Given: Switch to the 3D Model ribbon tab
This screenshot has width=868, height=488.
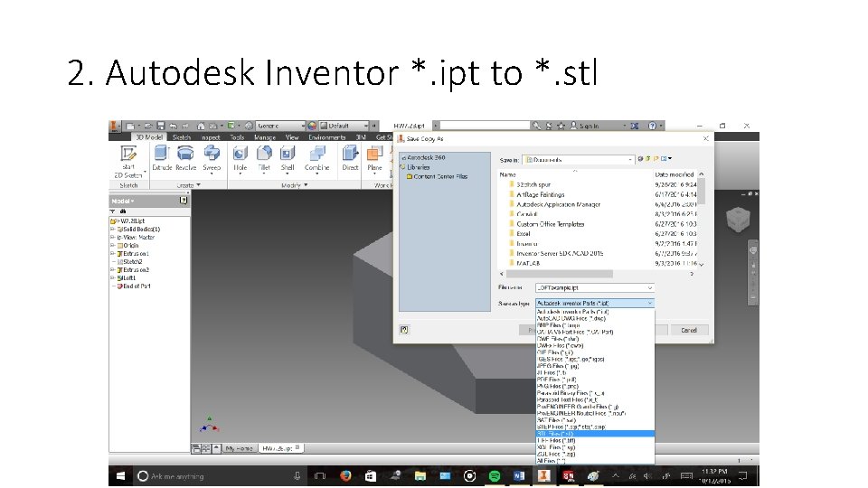Looking at the screenshot, I should pos(149,137).
